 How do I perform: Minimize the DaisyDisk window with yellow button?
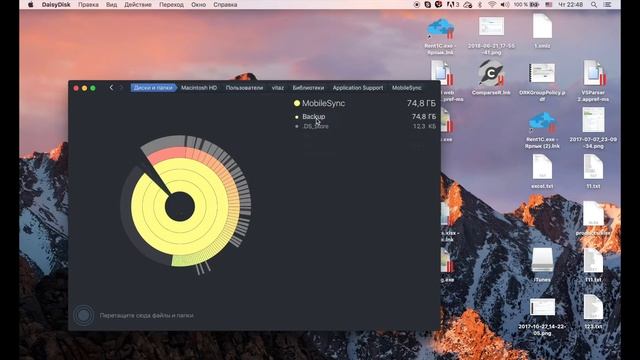(x=84, y=88)
